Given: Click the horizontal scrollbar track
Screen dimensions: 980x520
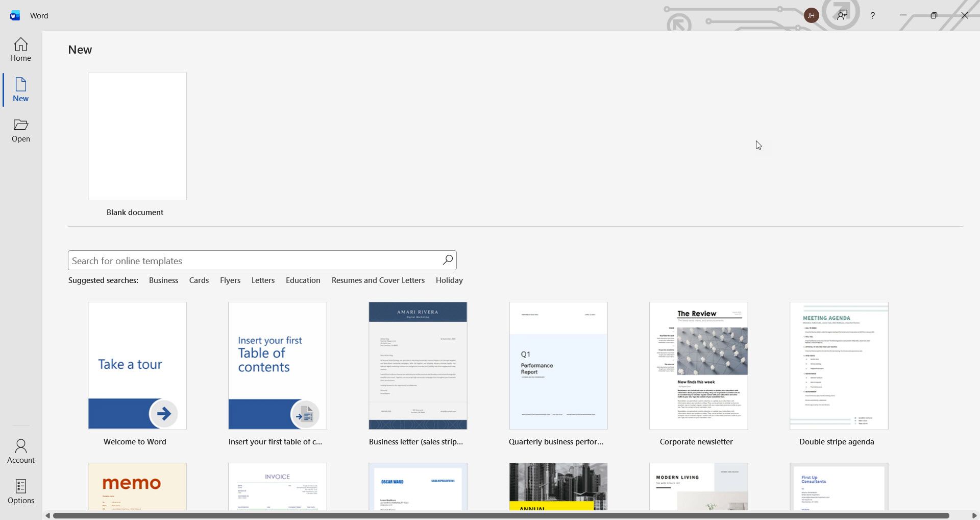Looking at the screenshot, I should click(501, 515).
